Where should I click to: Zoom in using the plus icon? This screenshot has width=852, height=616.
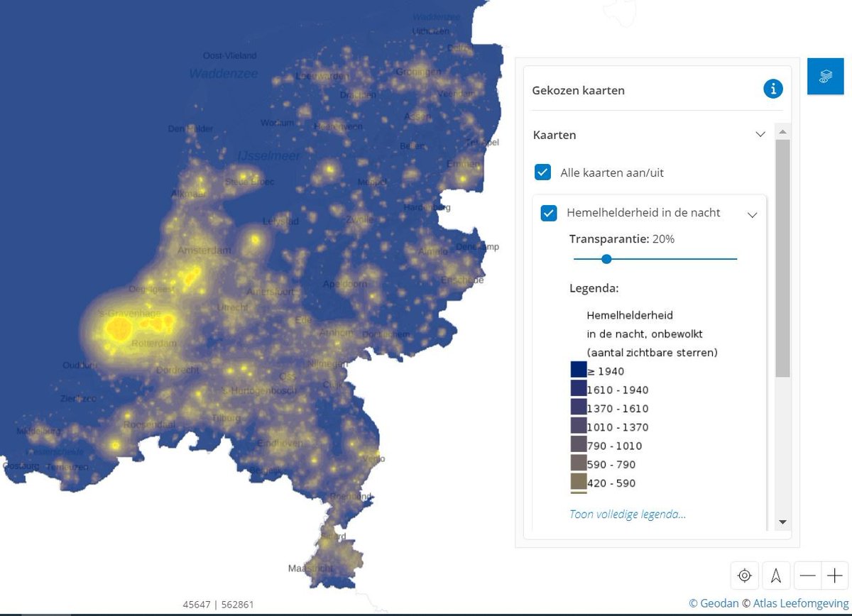tap(836, 576)
